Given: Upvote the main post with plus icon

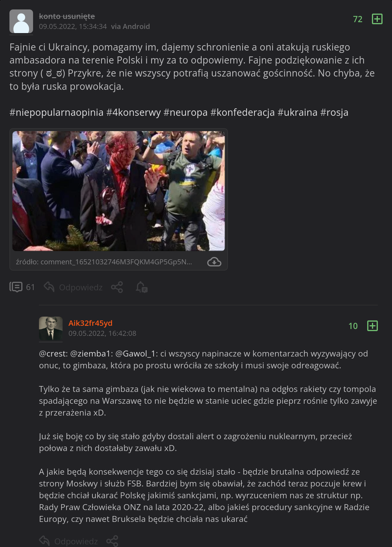Looking at the screenshot, I should tap(377, 19).
